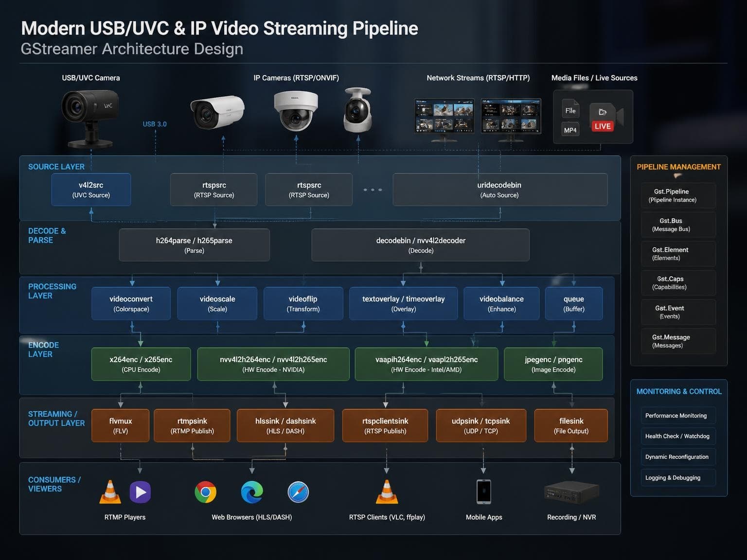
Task: Select the videoconvert Colorspace block
Action: pyautogui.click(x=131, y=303)
